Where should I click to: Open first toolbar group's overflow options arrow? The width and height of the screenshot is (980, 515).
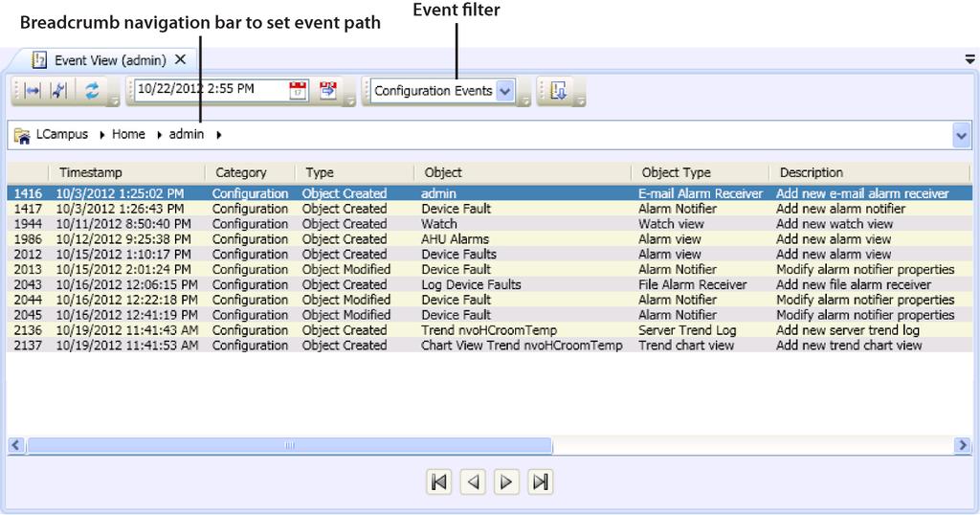tap(114, 100)
